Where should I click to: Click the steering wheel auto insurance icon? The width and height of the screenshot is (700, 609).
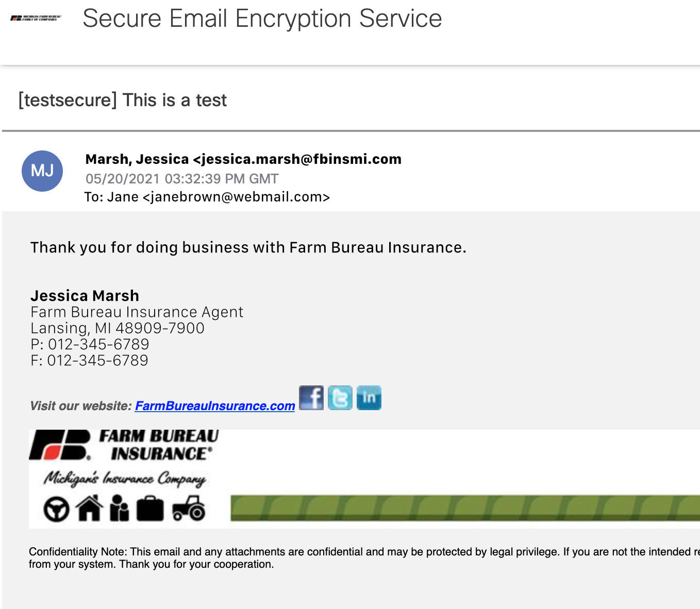pyautogui.click(x=56, y=509)
